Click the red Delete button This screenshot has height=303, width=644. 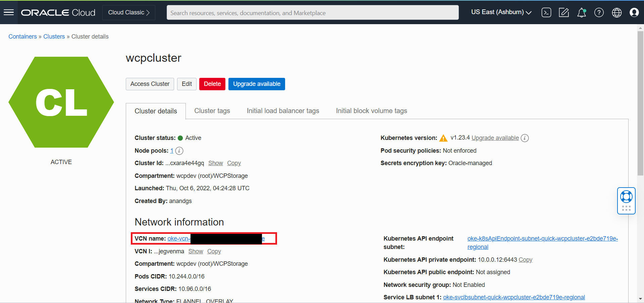pos(212,84)
